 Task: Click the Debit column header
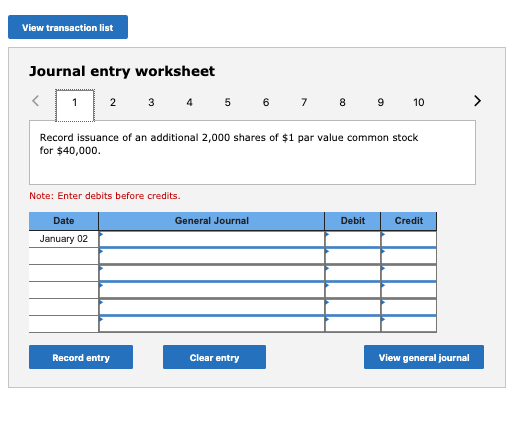(x=353, y=221)
